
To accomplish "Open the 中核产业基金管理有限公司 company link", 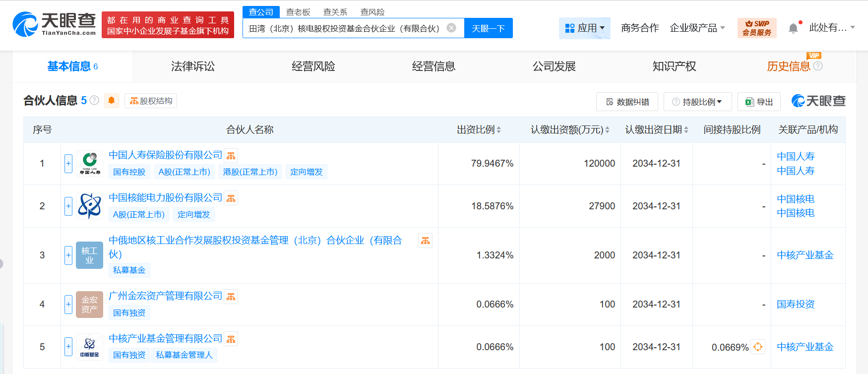I will point(165,338).
